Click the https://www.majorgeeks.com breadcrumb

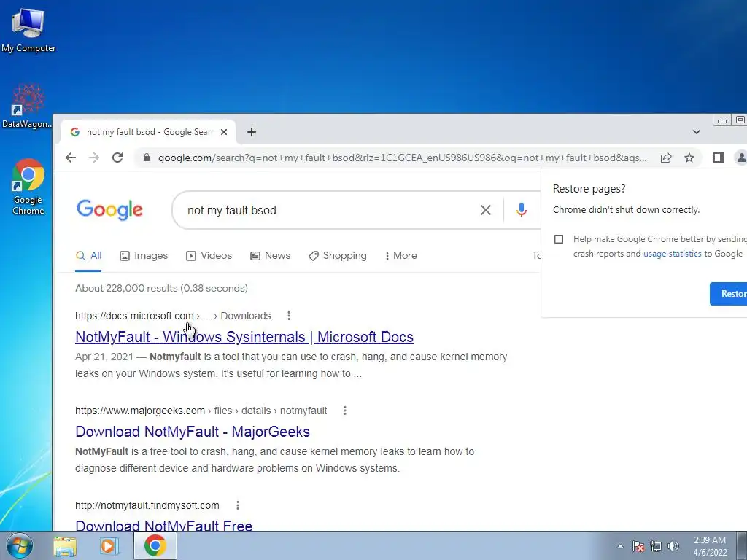tap(140, 411)
